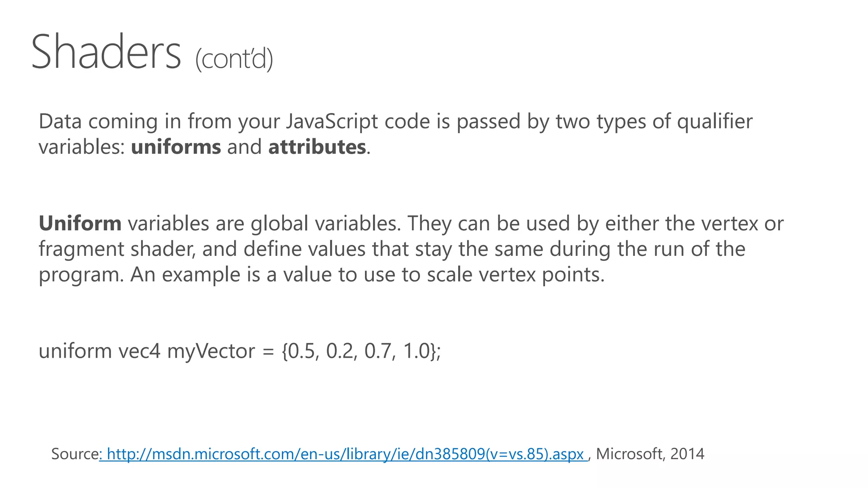Screen dimensions: 868x488
Task: Click the 'Microsoft, 2014' citation text
Action: pyautogui.click(x=650, y=454)
